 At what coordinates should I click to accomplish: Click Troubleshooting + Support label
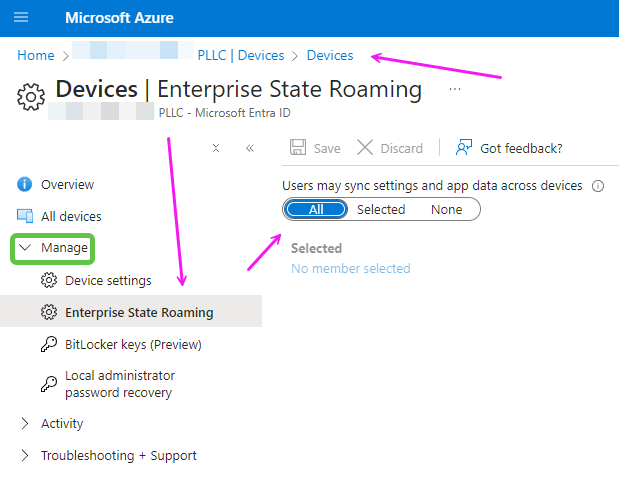119,455
